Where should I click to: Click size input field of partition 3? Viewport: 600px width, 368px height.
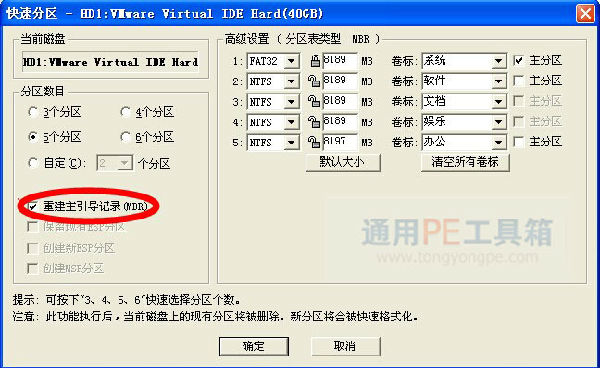click(340, 101)
